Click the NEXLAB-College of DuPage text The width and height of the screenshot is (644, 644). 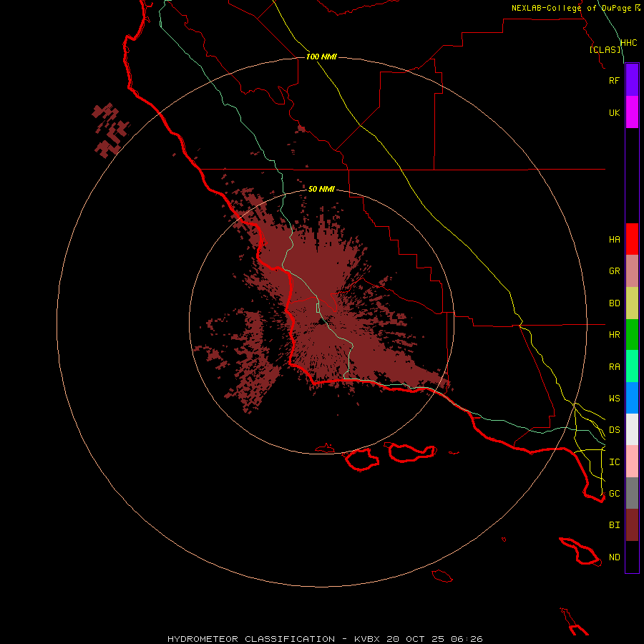pos(571,8)
